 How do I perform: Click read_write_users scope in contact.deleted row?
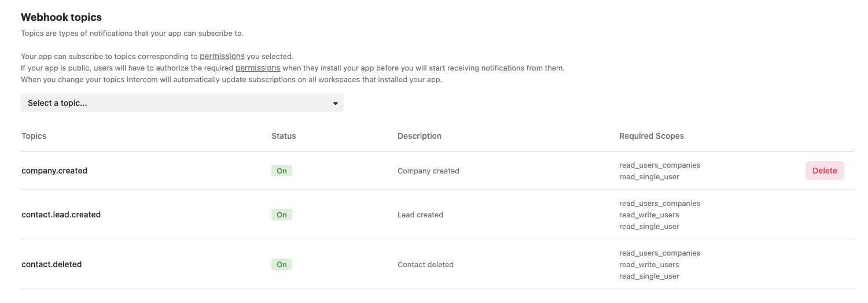649,264
